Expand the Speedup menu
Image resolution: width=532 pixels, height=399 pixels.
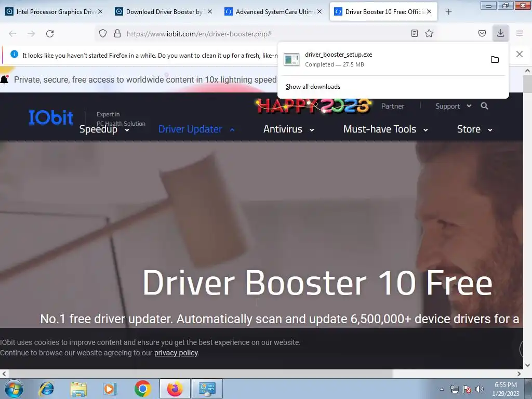point(104,129)
